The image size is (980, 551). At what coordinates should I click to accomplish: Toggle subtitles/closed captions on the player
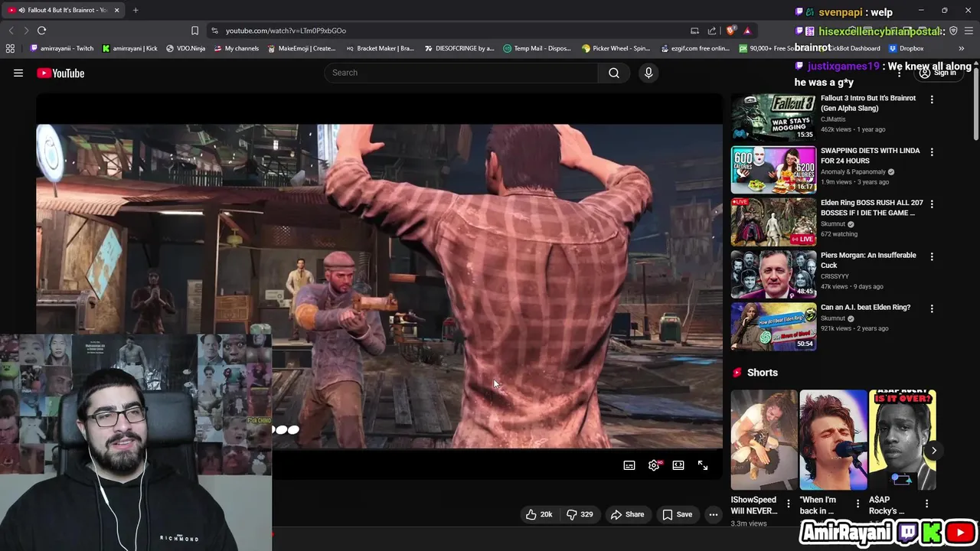[629, 465]
